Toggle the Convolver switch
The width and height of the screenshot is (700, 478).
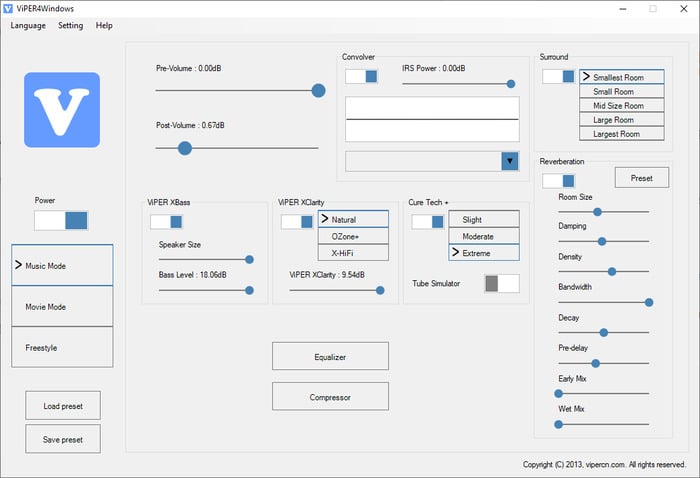361,76
